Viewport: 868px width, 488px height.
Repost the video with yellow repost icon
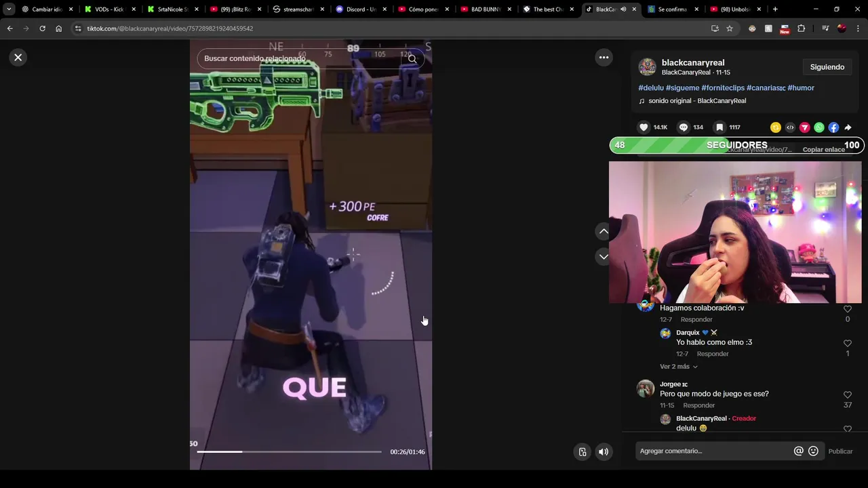(776, 127)
